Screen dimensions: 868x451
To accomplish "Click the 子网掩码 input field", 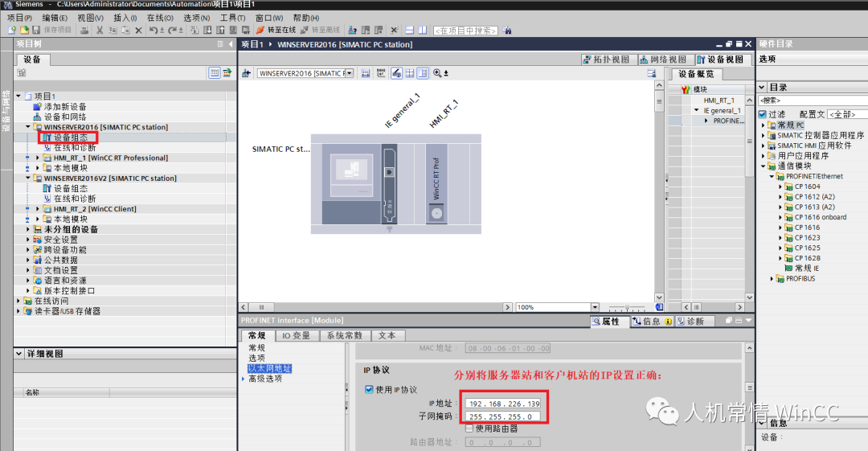I will [502, 416].
